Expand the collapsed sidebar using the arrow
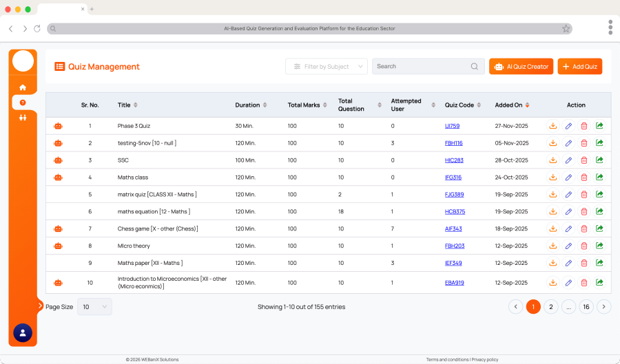 pyautogui.click(x=40, y=306)
